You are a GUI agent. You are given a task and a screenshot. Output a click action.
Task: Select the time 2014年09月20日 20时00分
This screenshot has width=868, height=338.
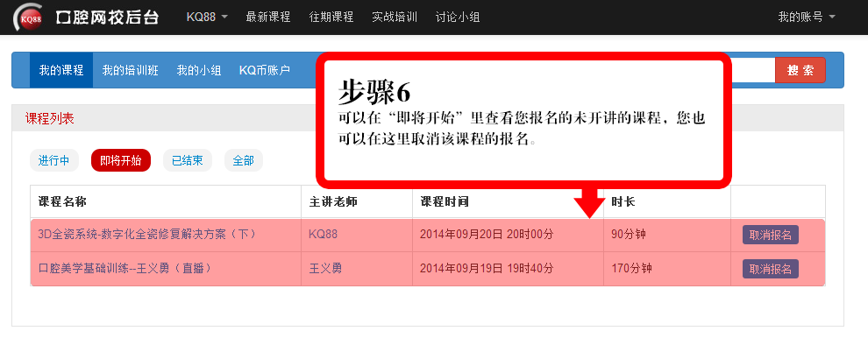(487, 235)
